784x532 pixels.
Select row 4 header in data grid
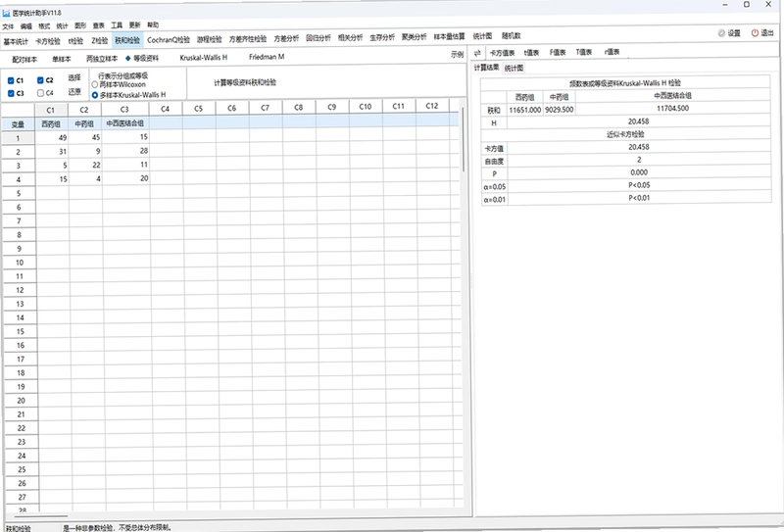(19, 179)
